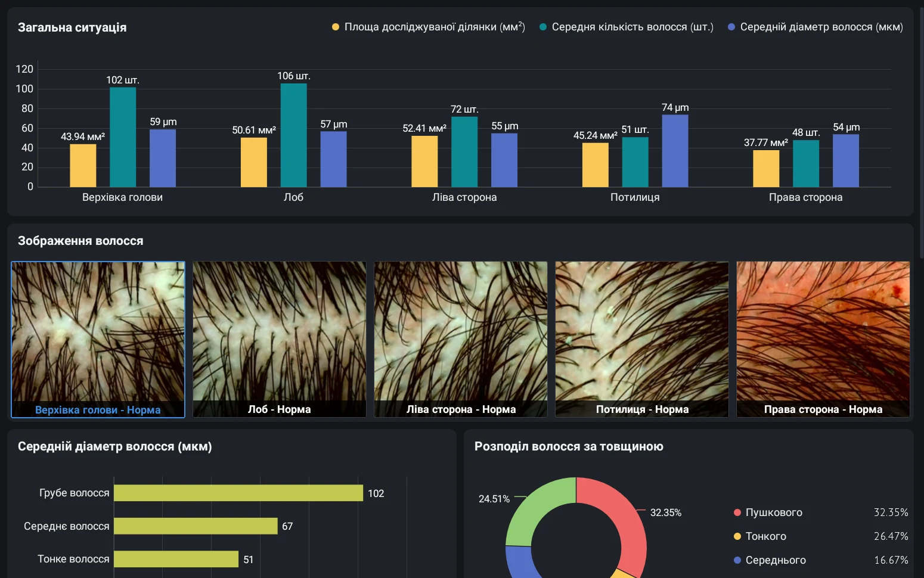The height and width of the screenshot is (578, 924).
Task: Click the Лоб x-axis label
Action: pos(293,197)
